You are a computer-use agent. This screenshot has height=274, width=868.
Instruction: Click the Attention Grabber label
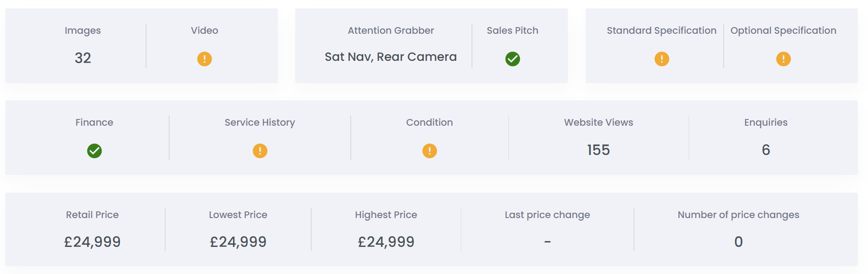391,31
